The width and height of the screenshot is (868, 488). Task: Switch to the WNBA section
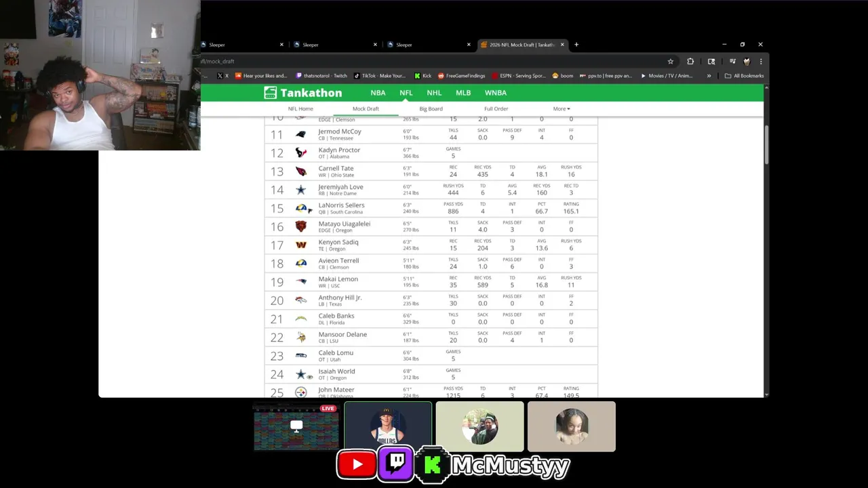[496, 93]
